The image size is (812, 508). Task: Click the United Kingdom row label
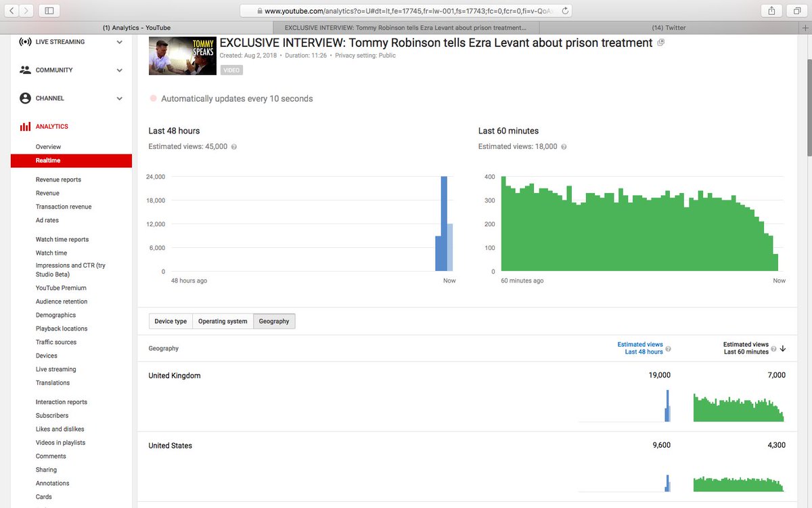175,375
